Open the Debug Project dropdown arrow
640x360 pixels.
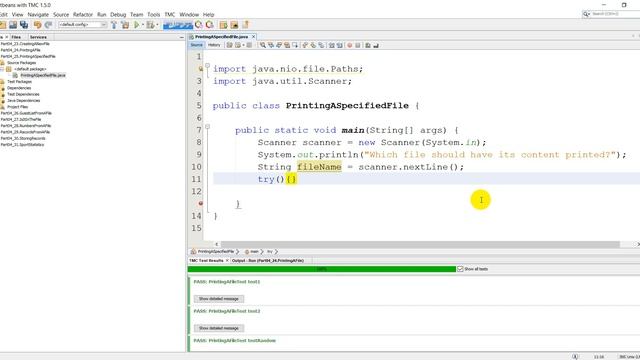pos(157,25)
